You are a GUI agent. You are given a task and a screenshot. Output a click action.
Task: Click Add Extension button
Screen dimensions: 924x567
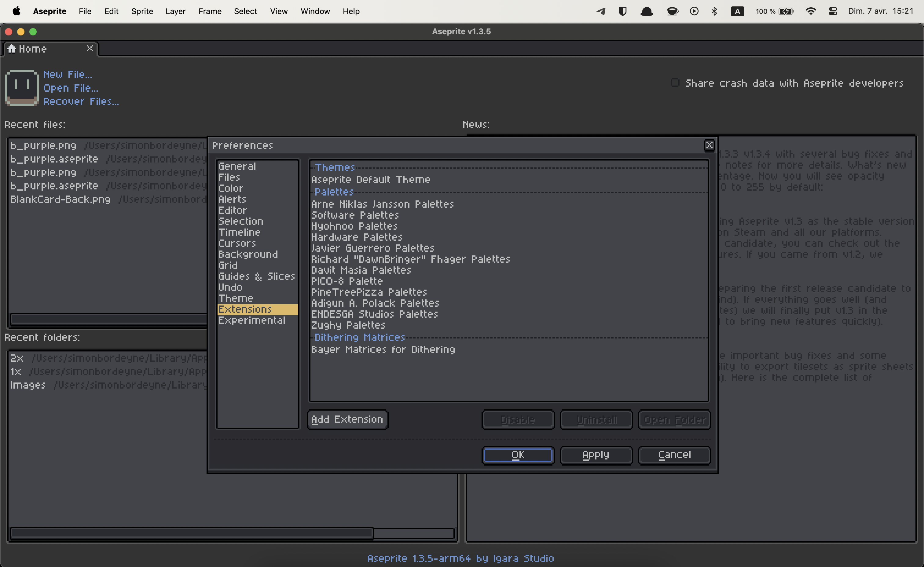pyautogui.click(x=347, y=419)
